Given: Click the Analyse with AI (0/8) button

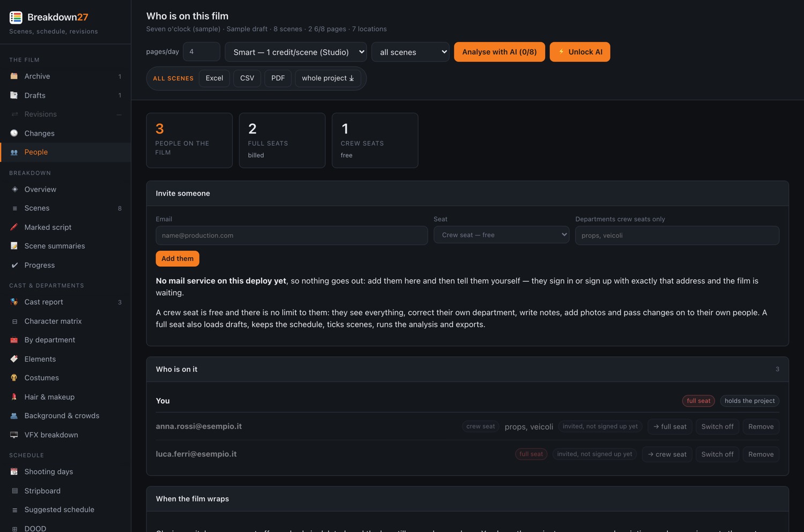Looking at the screenshot, I should pyautogui.click(x=500, y=52).
